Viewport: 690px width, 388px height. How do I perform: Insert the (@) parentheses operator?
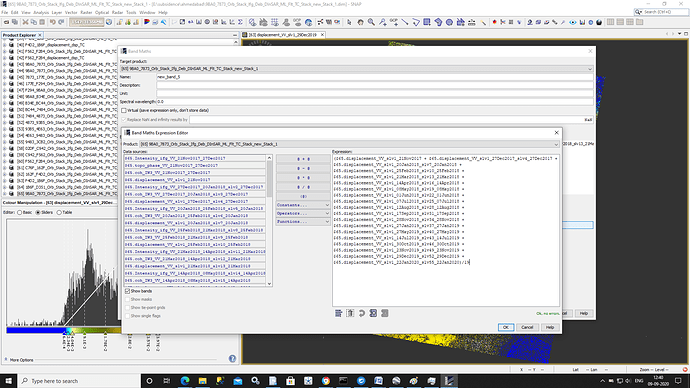click(x=303, y=196)
